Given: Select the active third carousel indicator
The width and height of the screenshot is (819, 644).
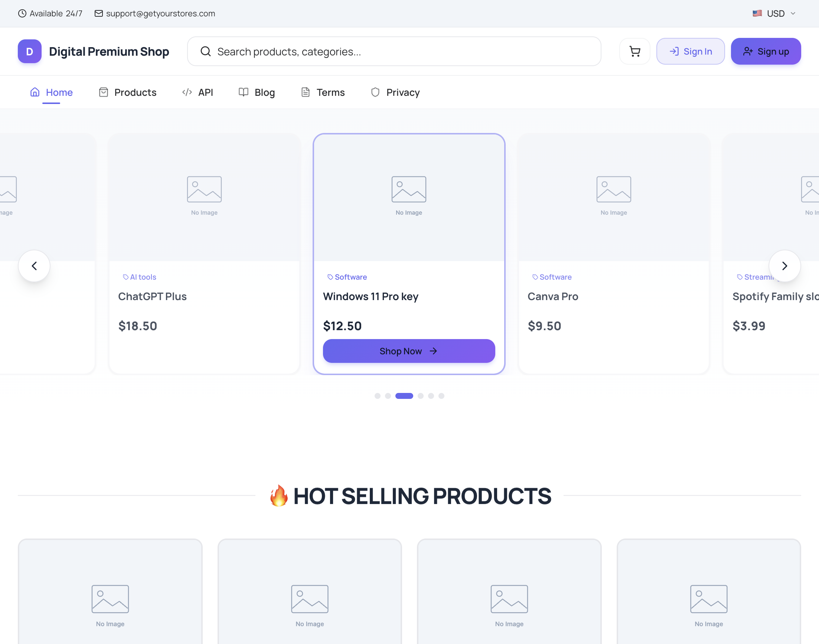Looking at the screenshot, I should click(x=404, y=396).
